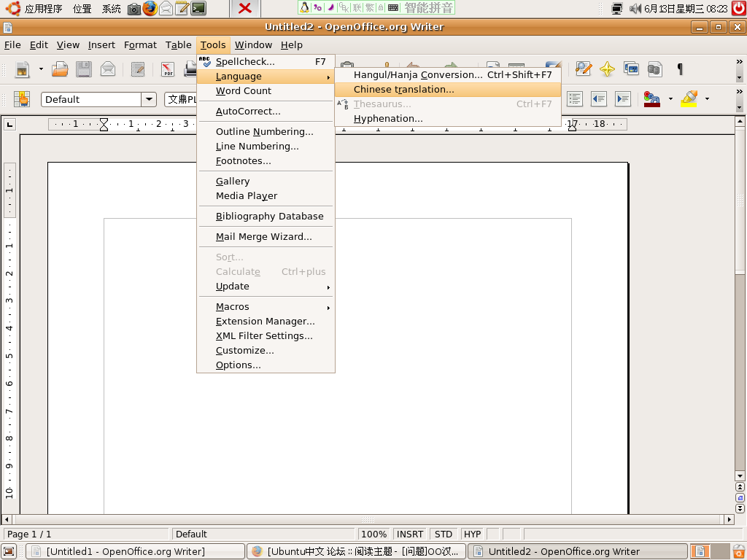
Task: Click the Document as E-mail envelope icon
Action: point(108,69)
